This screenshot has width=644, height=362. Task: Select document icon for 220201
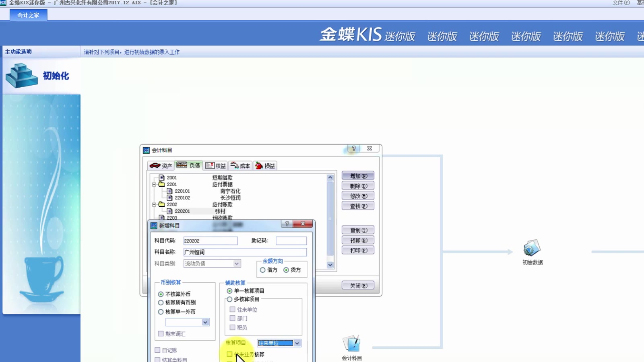tap(169, 211)
